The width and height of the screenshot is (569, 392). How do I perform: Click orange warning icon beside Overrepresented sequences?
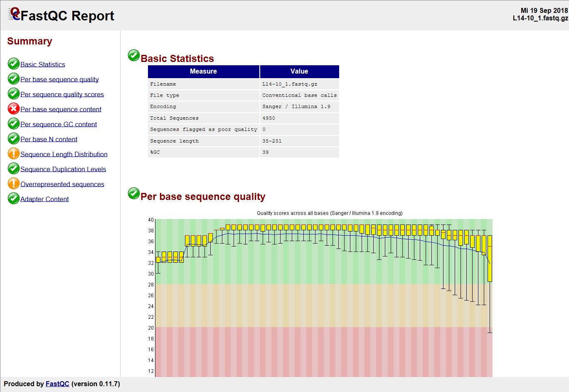(x=13, y=184)
